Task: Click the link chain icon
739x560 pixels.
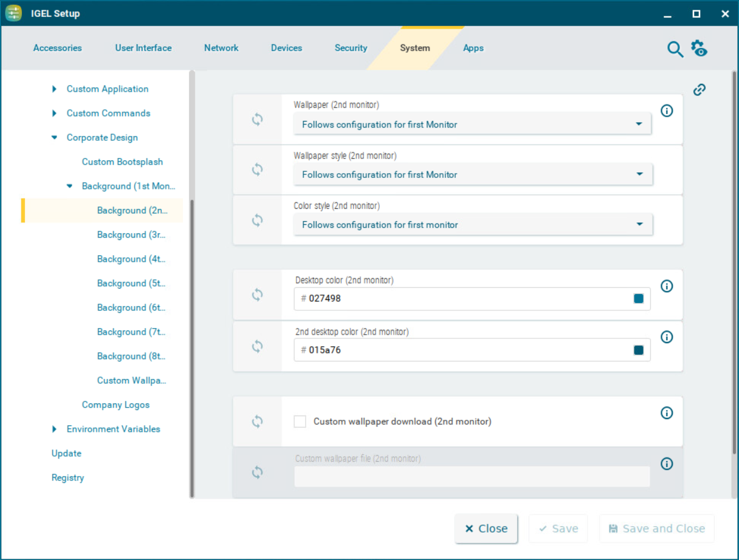Action: tap(699, 90)
